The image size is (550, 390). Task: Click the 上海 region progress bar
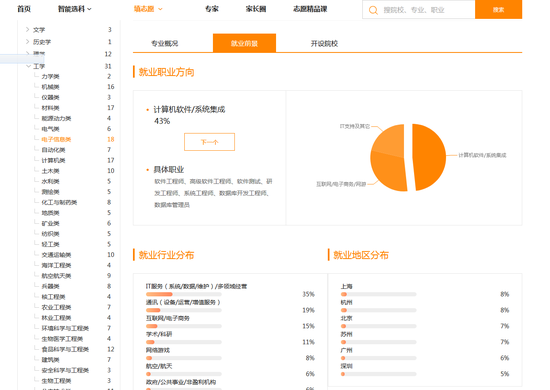(x=378, y=294)
